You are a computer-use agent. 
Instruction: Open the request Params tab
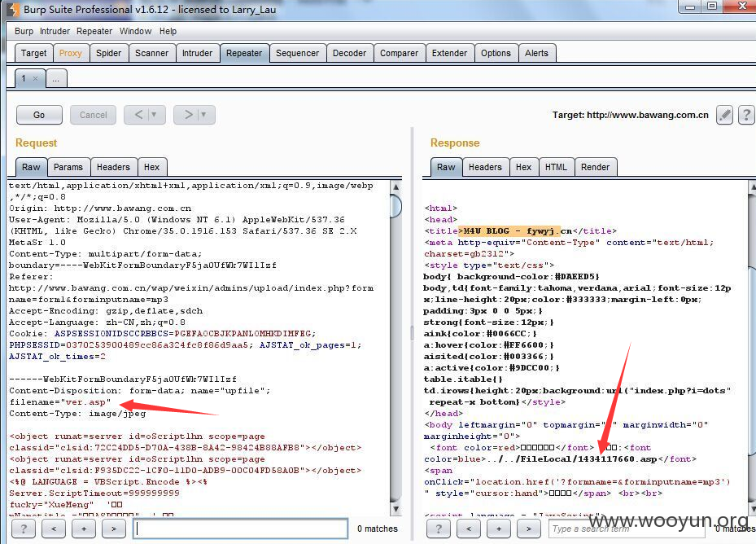(68, 167)
